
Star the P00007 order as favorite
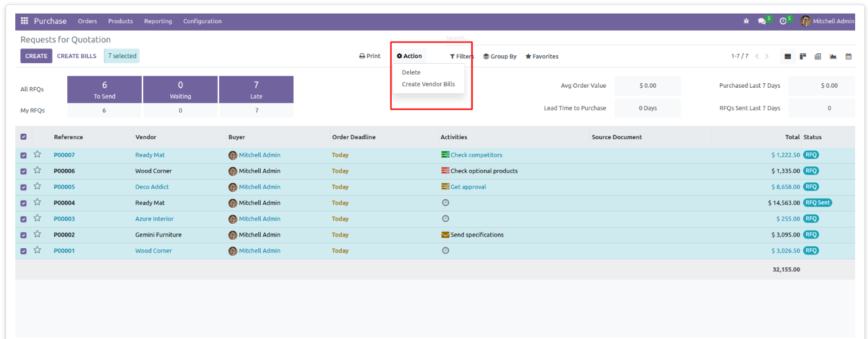(37, 154)
